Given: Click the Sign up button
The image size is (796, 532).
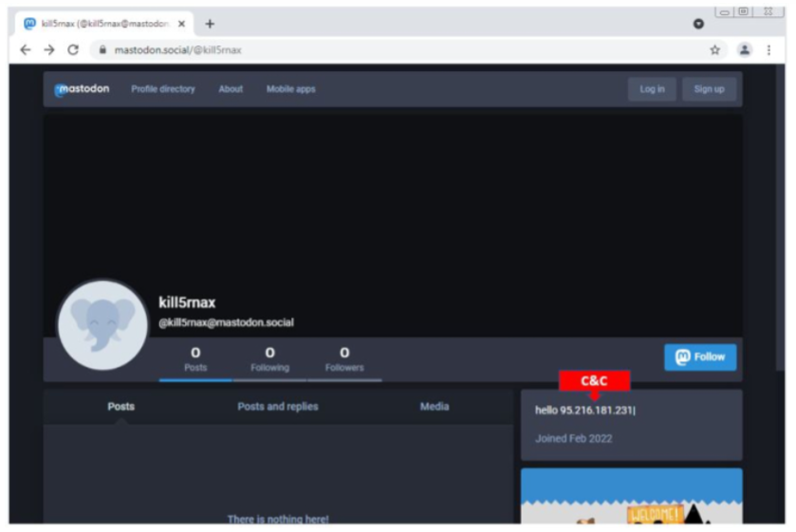Looking at the screenshot, I should 709,89.
